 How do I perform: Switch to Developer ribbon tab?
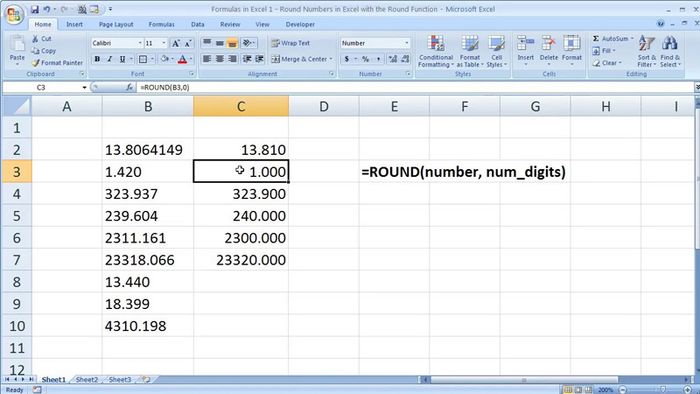pyautogui.click(x=300, y=25)
